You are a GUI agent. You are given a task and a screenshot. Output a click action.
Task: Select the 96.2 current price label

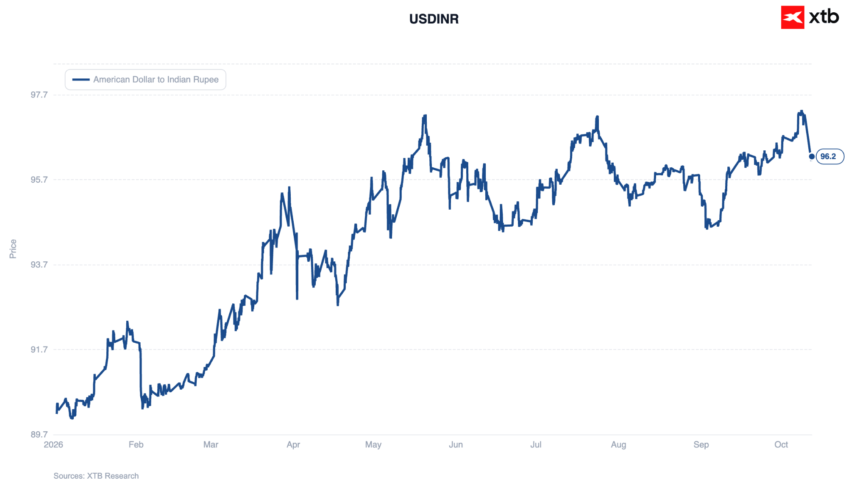pyautogui.click(x=830, y=156)
